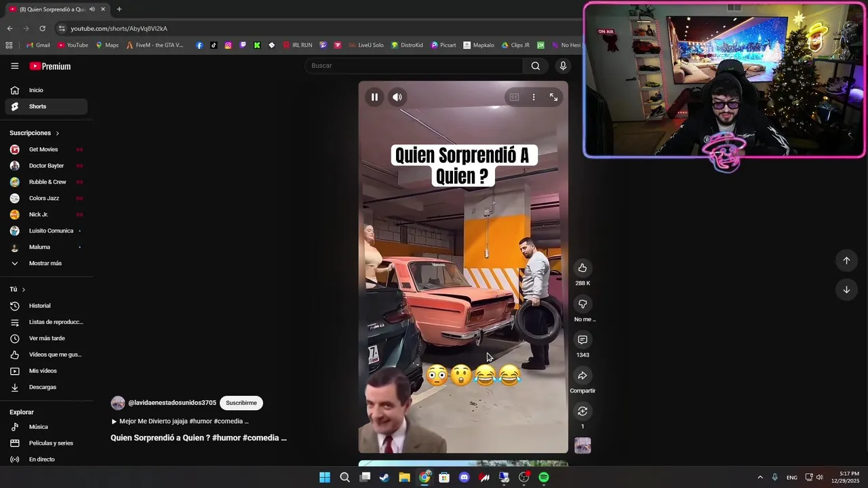868x488 pixels.
Task: Open Videos que me gustan
Action: (x=46, y=354)
